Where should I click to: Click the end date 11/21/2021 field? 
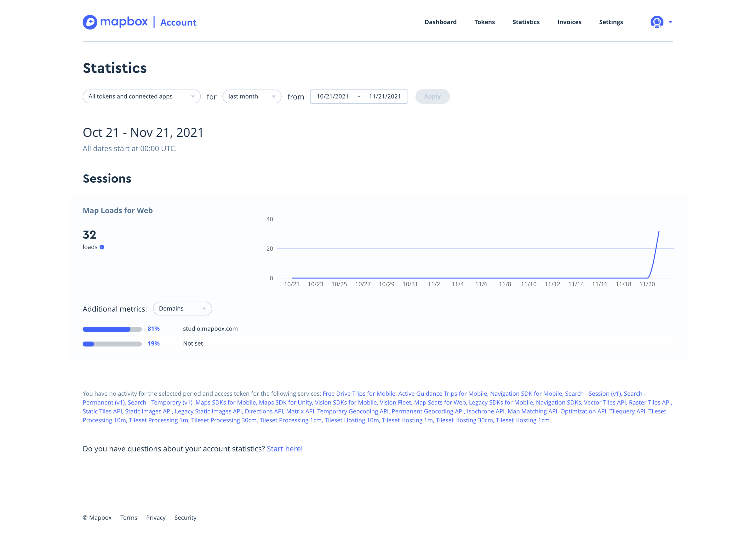click(385, 96)
